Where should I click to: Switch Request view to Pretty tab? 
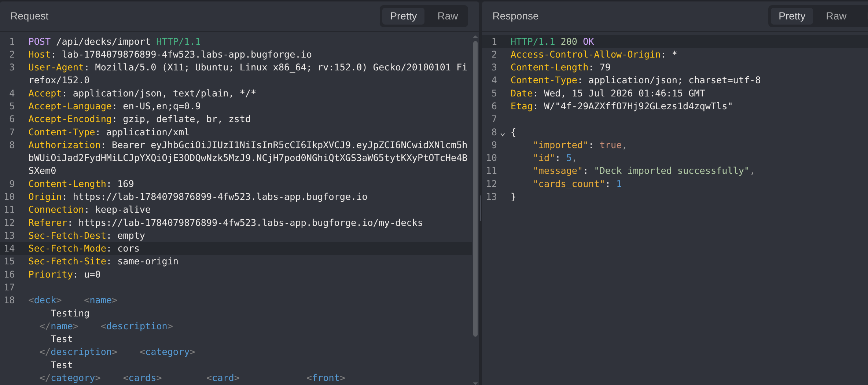click(403, 16)
